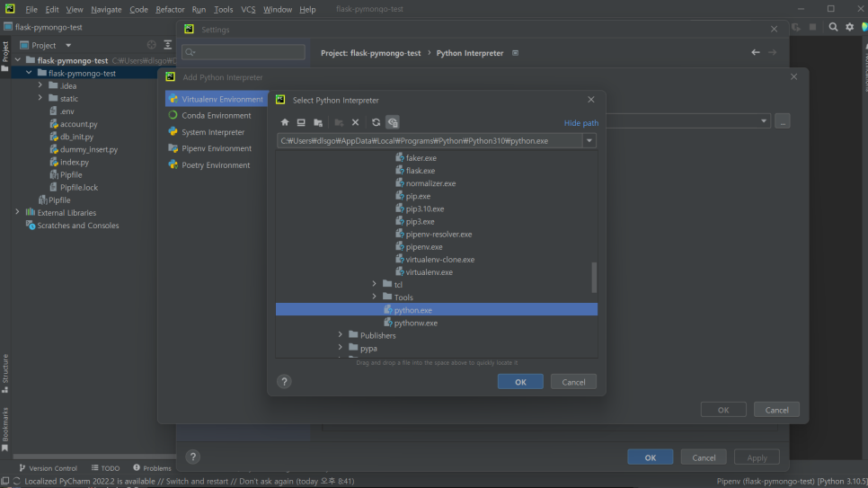Image resolution: width=868 pixels, height=488 pixels.
Task: Cancel the Select Python Interpreter dialog
Action: [x=573, y=382]
